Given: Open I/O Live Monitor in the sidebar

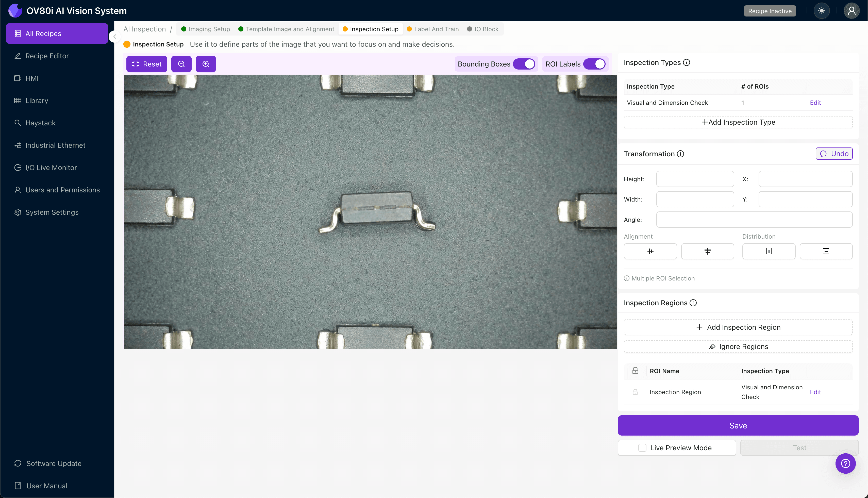Looking at the screenshot, I should pyautogui.click(x=51, y=168).
